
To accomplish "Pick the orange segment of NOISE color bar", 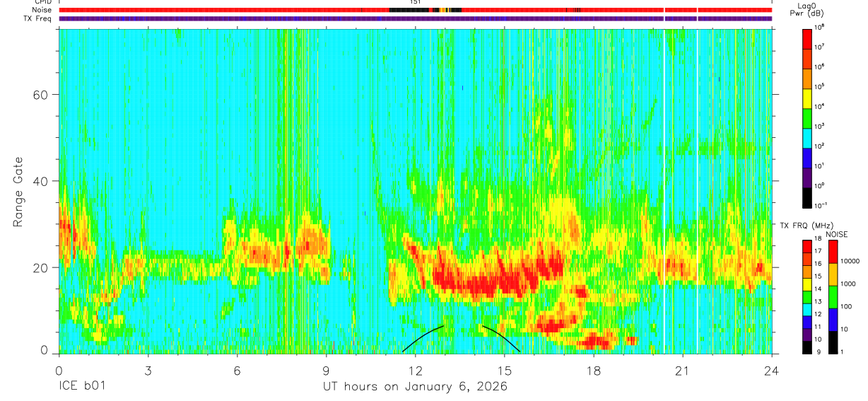I will 833,274.
